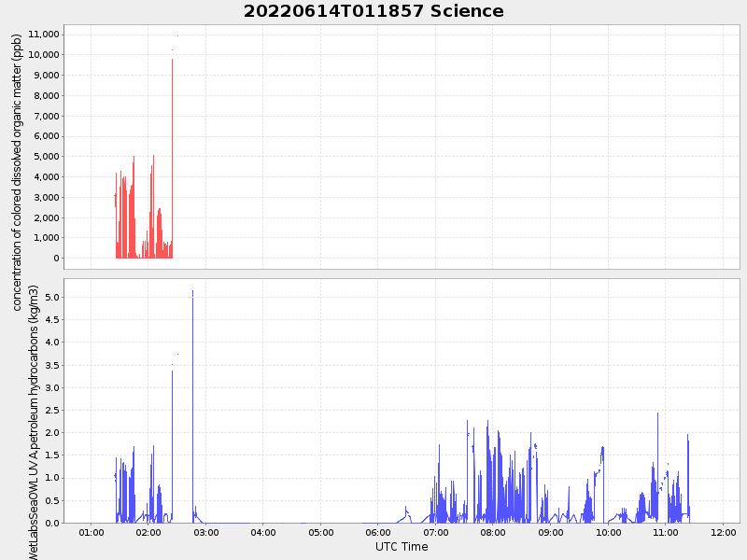Click the 2.0 tick on the lower y-axis
Viewport: 747px width, 560px height.
52,433
